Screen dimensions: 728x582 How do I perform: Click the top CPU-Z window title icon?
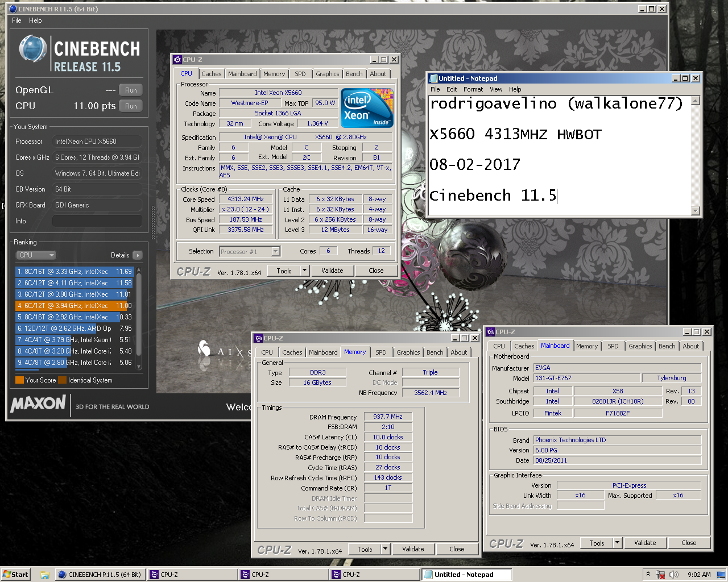point(177,60)
